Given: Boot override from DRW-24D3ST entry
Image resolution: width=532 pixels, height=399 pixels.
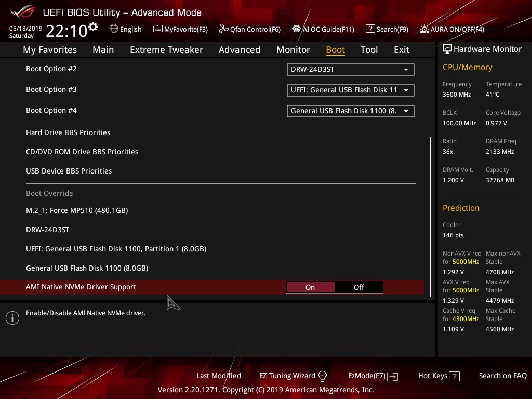Looking at the screenshot, I should click(x=47, y=230).
